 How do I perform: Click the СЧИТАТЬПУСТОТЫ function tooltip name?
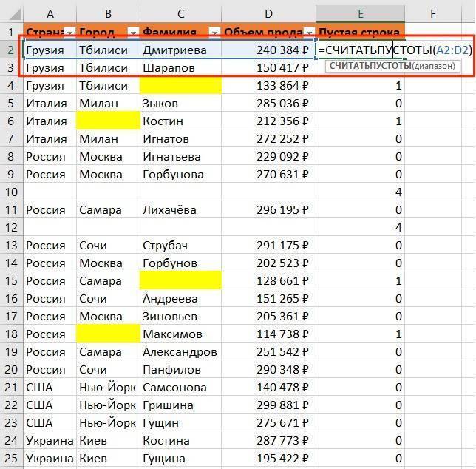pos(370,66)
